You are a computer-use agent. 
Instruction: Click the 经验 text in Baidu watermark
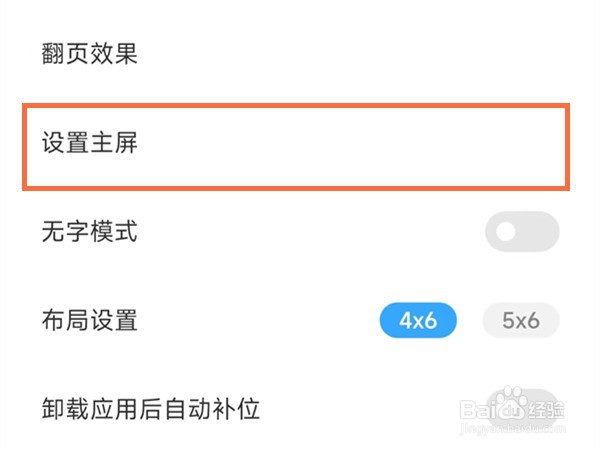[x=546, y=410]
